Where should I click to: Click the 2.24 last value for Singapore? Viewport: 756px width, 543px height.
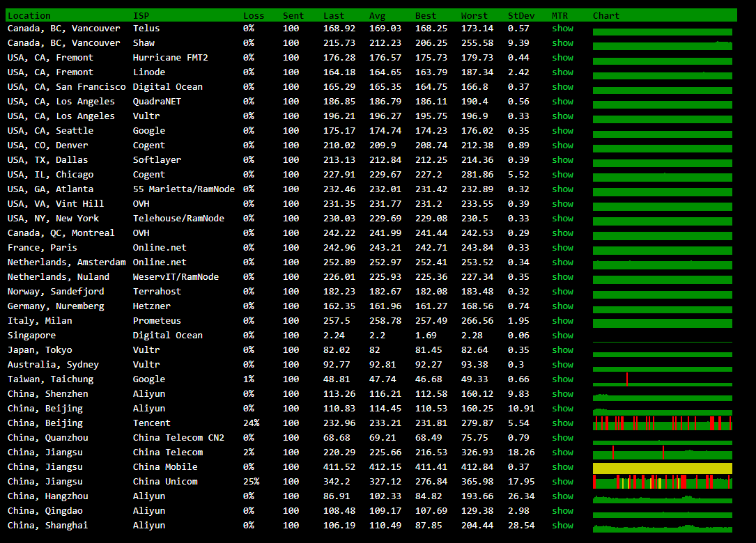coord(334,336)
